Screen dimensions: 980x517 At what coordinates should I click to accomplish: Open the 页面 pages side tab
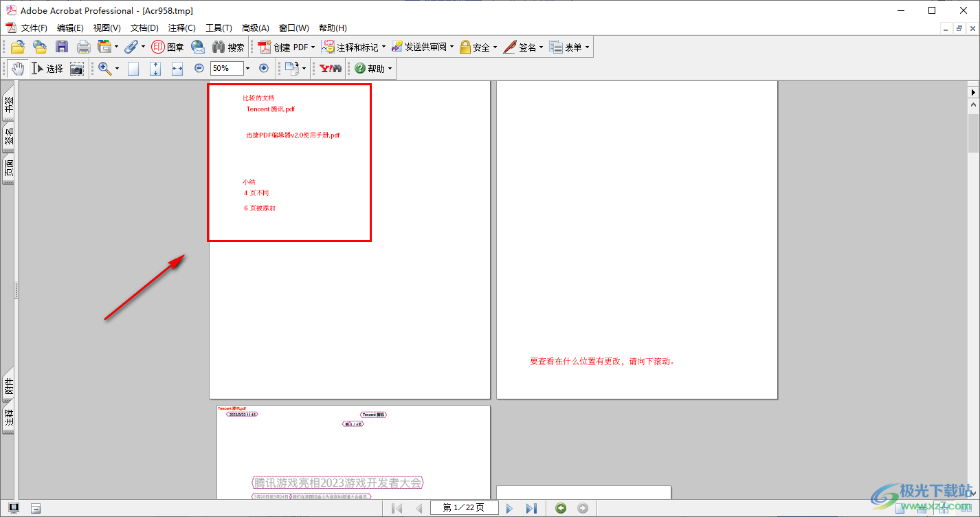click(x=9, y=169)
